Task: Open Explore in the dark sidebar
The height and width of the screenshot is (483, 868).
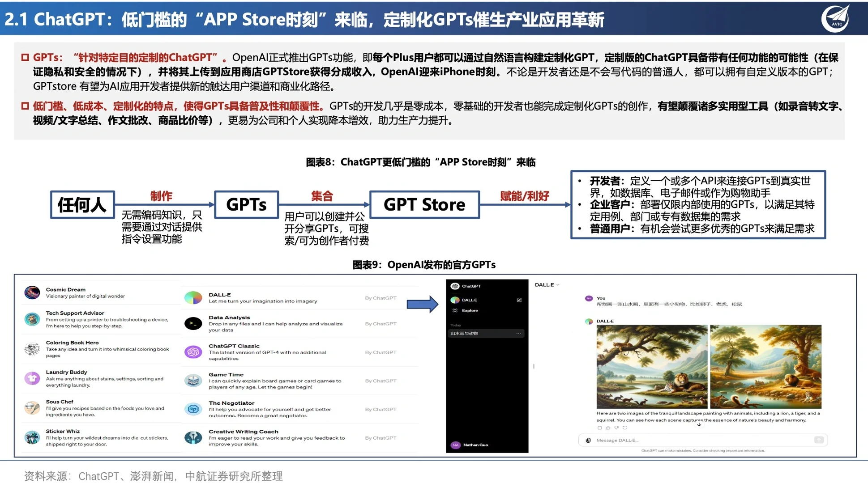Action: (465, 310)
